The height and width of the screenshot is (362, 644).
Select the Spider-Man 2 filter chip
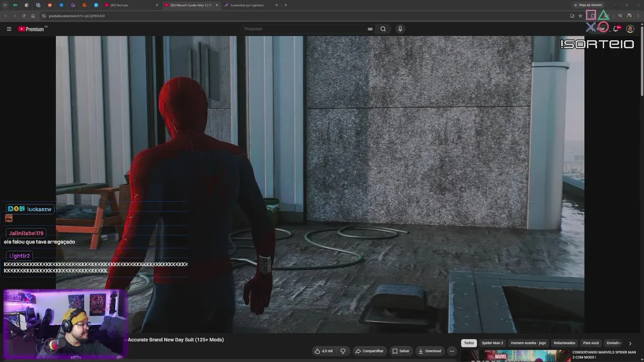click(492, 343)
